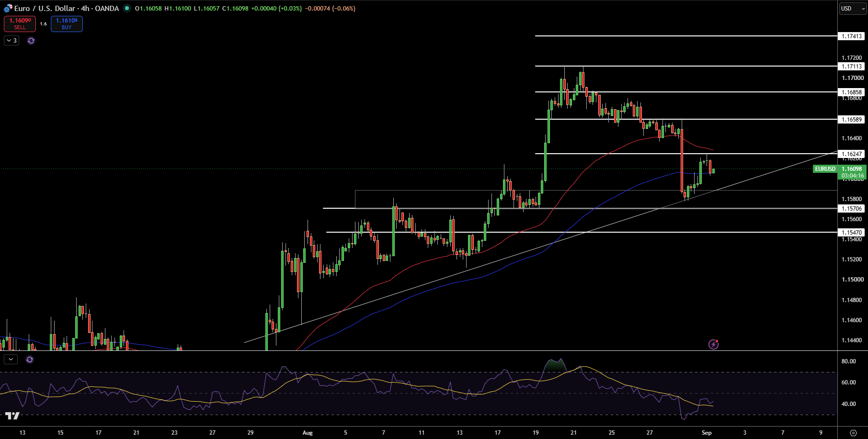Viewport: 868px width, 439px height.
Task: Click date 29 on the time axis
Action: (251, 433)
